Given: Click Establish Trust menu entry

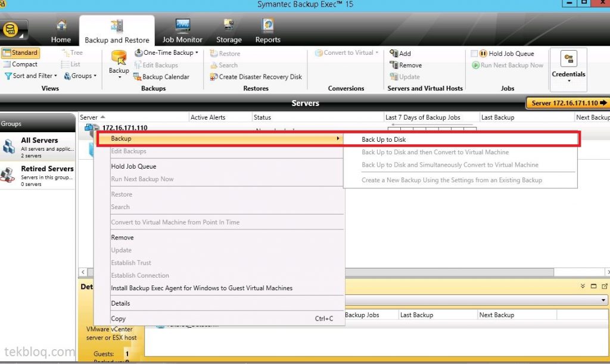Looking at the screenshot, I should (130, 263).
